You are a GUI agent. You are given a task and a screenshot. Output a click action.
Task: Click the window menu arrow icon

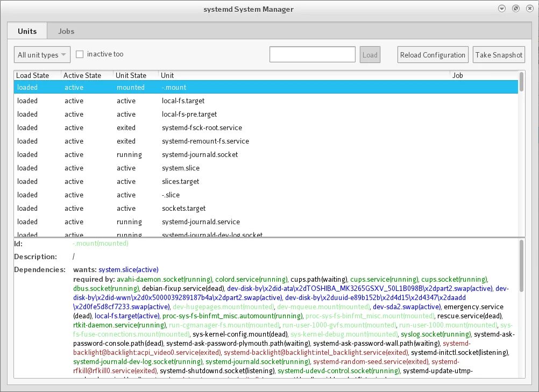tap(502, 9)
